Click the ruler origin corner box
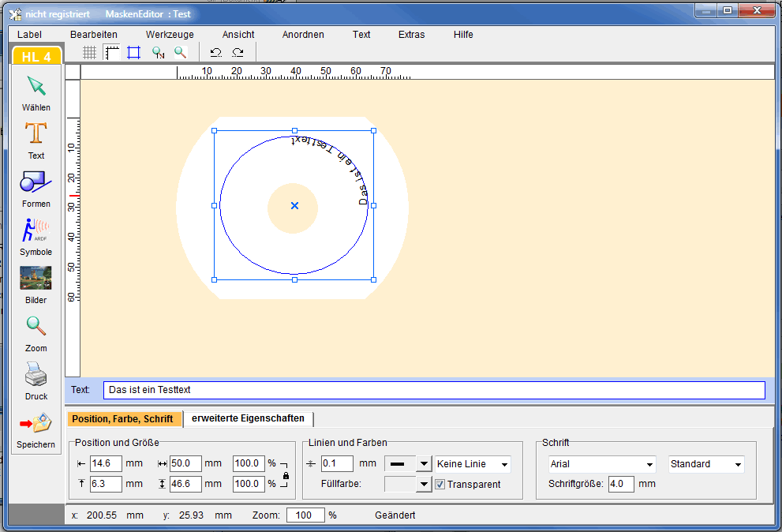 pyautogui.click(x=73, y=72)
